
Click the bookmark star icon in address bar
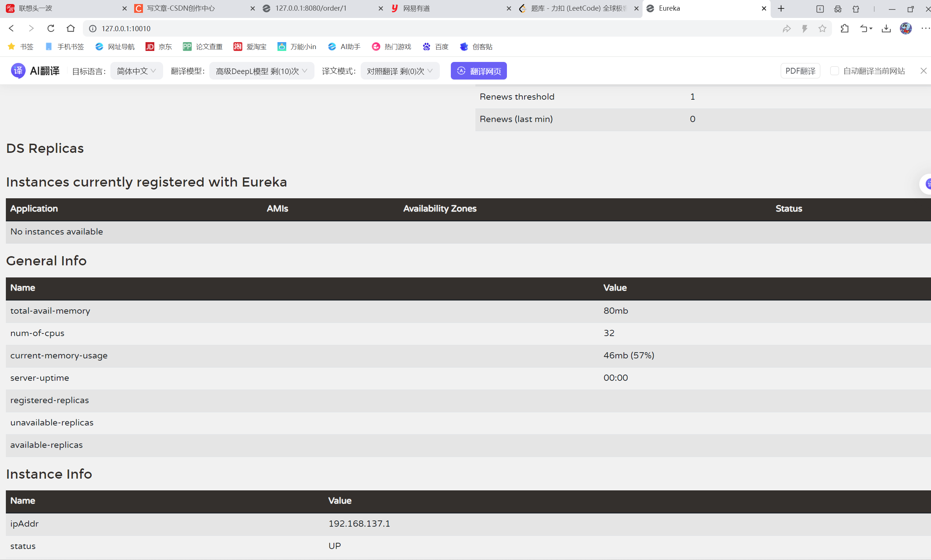coord(822,28)
